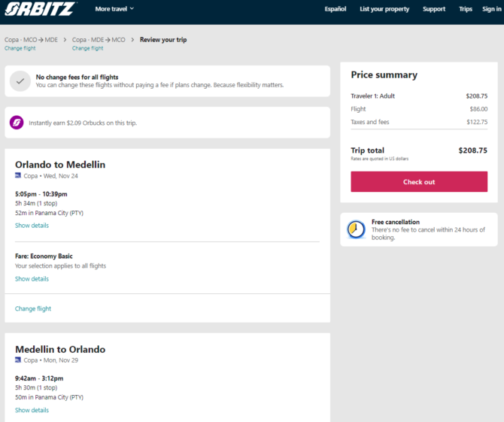This screenshot has width=504, height=422.
Task: Open the Support menu item
Action: (434, 9)
